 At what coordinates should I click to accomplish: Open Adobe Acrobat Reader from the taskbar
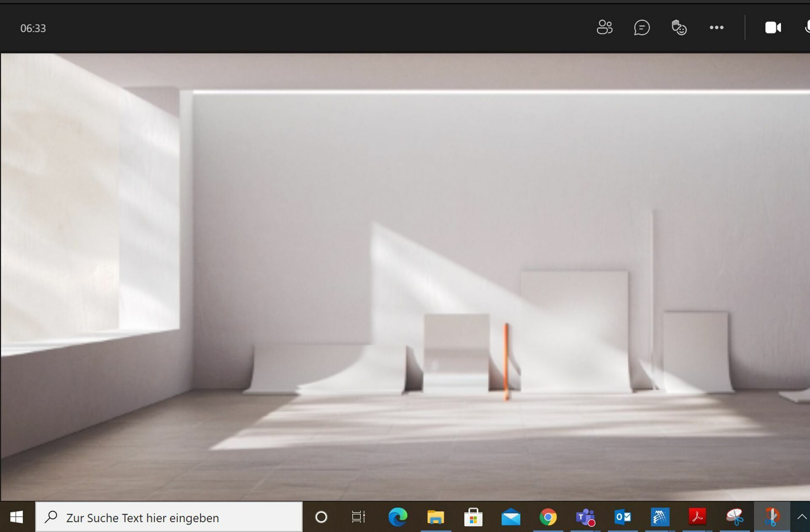[x=697, y=517]
